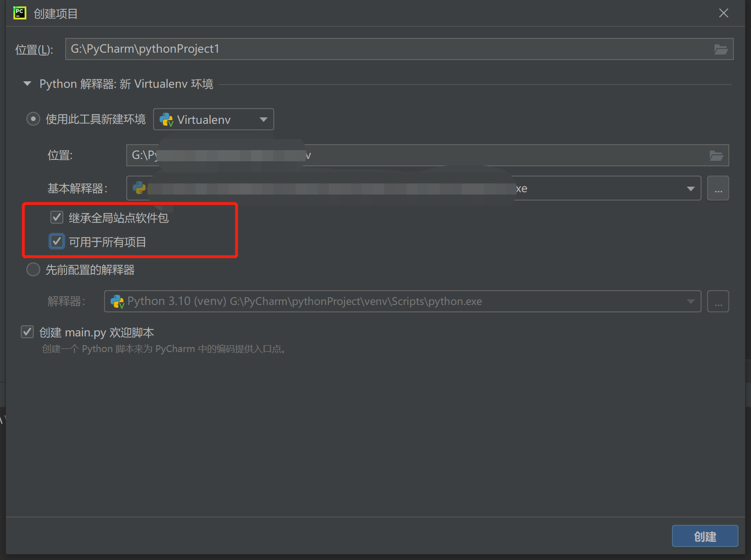Click the PyCharm logo in the title bar
The height and width of the screenshot is (560, 751).
coord(20,13)
